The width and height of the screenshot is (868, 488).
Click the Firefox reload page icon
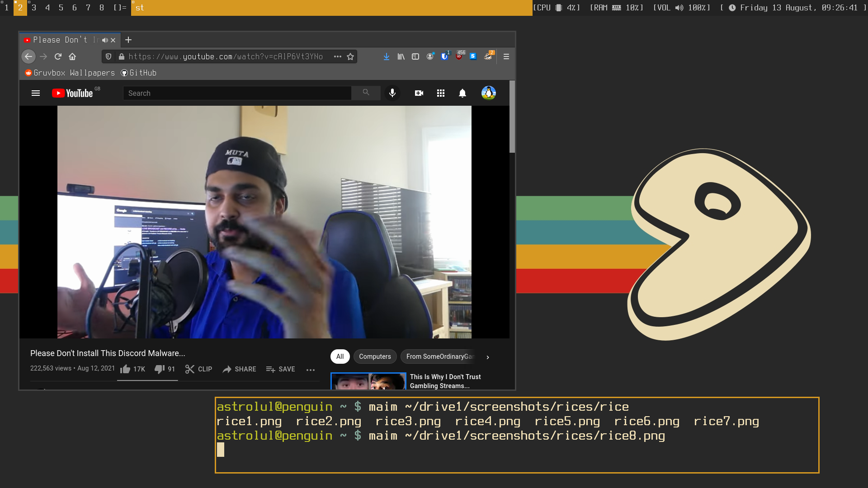pos(58,56)
